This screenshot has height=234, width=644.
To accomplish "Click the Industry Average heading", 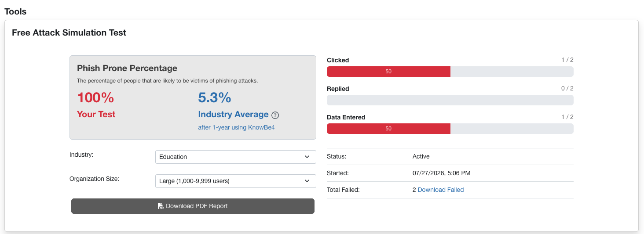I will pyautogui.click(x=233, y=114).
